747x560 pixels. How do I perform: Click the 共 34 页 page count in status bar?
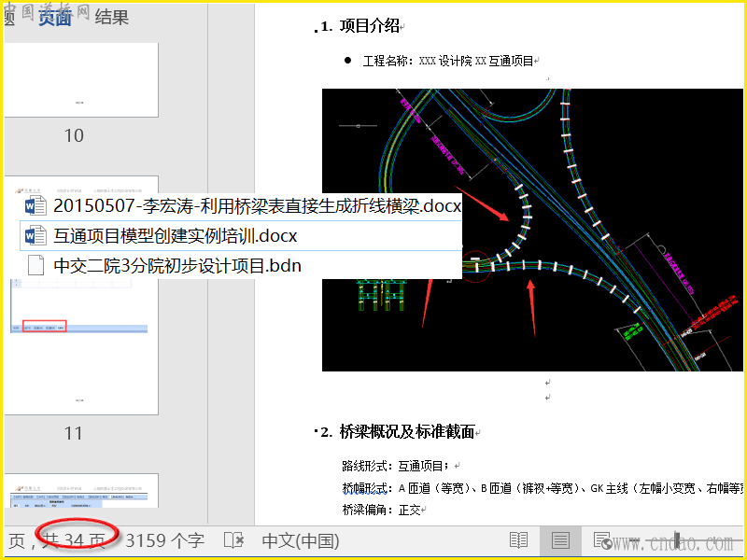point(74,540)
